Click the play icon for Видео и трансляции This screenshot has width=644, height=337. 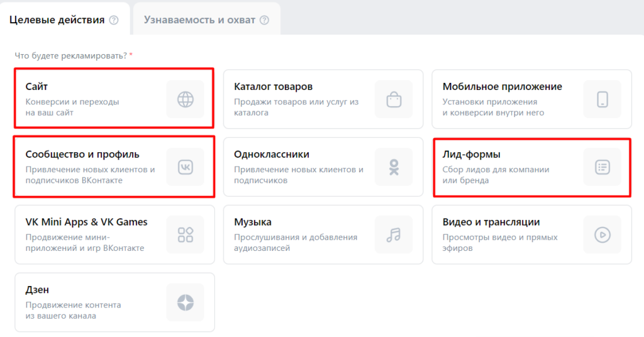coord(602,235)
